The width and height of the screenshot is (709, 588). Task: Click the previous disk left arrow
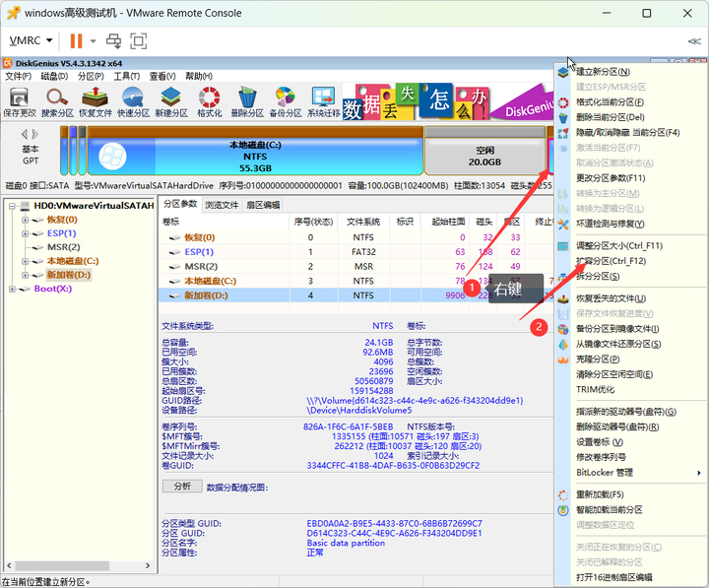pyautogui.click(x=25, y=134)
